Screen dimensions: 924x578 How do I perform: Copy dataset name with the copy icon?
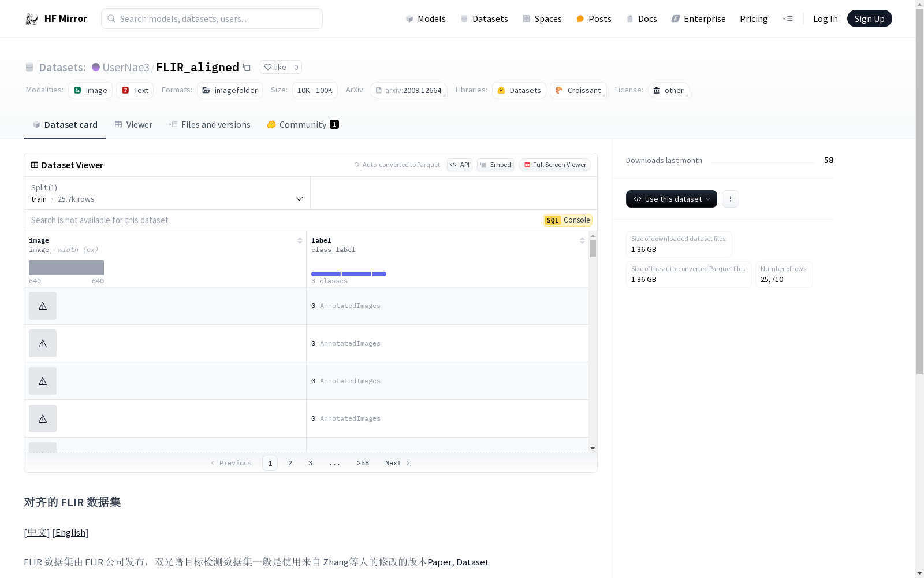point(247,68)
